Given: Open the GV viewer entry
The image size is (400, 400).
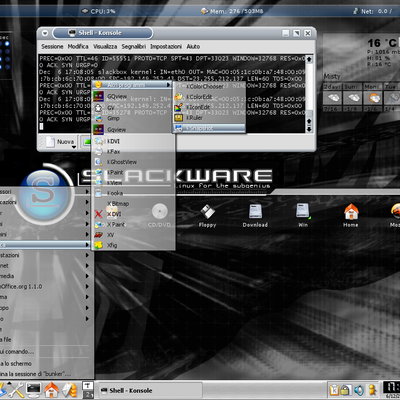Looking at the screenshot, I should (x=132, y=108).
